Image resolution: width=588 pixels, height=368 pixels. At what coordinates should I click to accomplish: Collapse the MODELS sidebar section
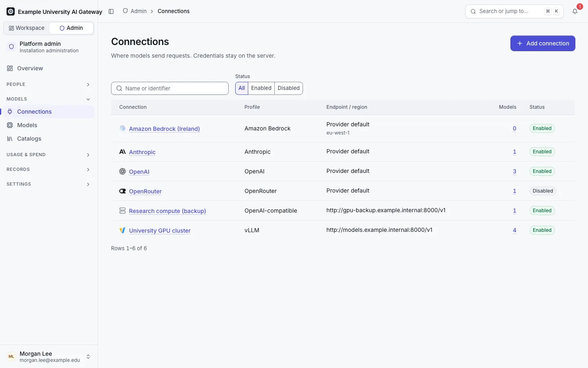49,99
